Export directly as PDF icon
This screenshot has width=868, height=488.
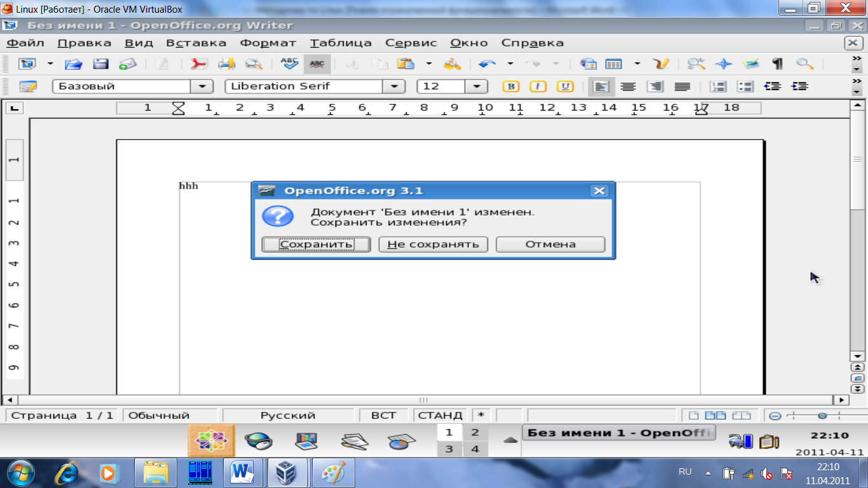[x=200, y=64]
